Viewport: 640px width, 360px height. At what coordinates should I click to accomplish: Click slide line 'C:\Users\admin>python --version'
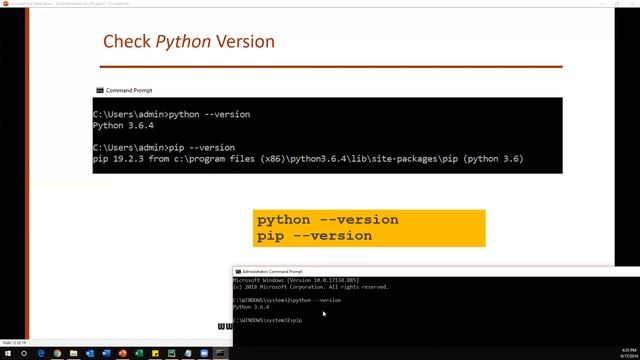(x=171, y=114)
